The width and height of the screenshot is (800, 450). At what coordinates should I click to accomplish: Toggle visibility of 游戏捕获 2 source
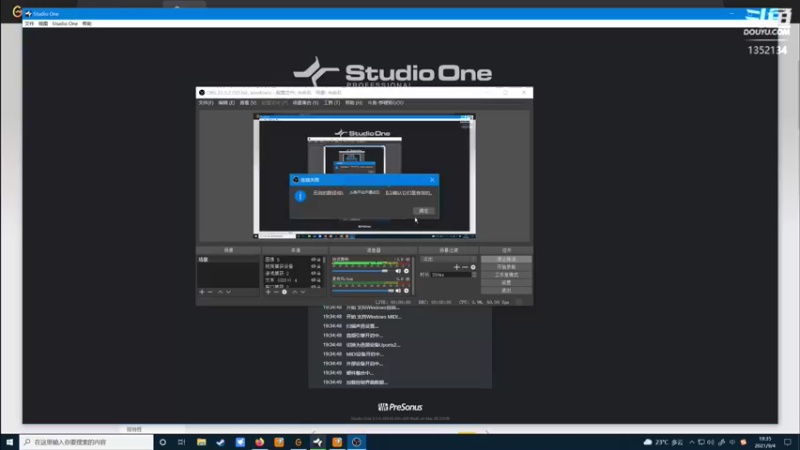click(x=313, y=273)
